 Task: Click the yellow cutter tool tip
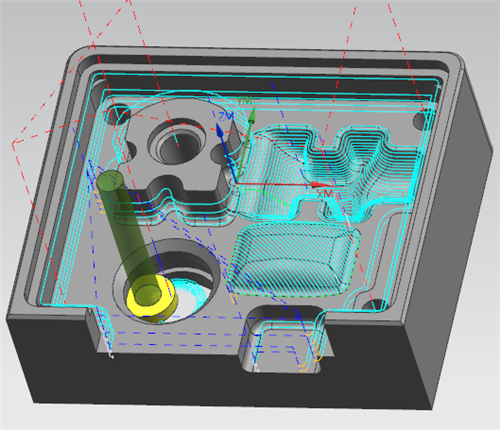click(152, 299)
